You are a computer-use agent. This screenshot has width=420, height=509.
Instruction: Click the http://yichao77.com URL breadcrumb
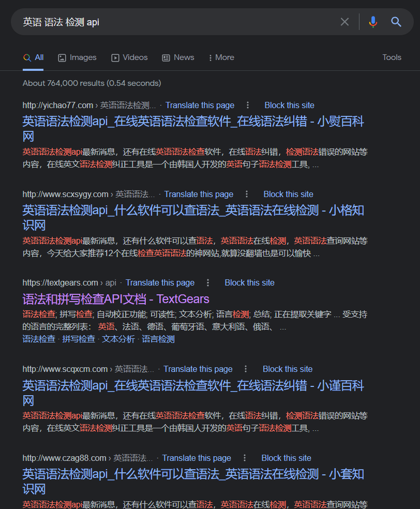(x=89, y=105)
